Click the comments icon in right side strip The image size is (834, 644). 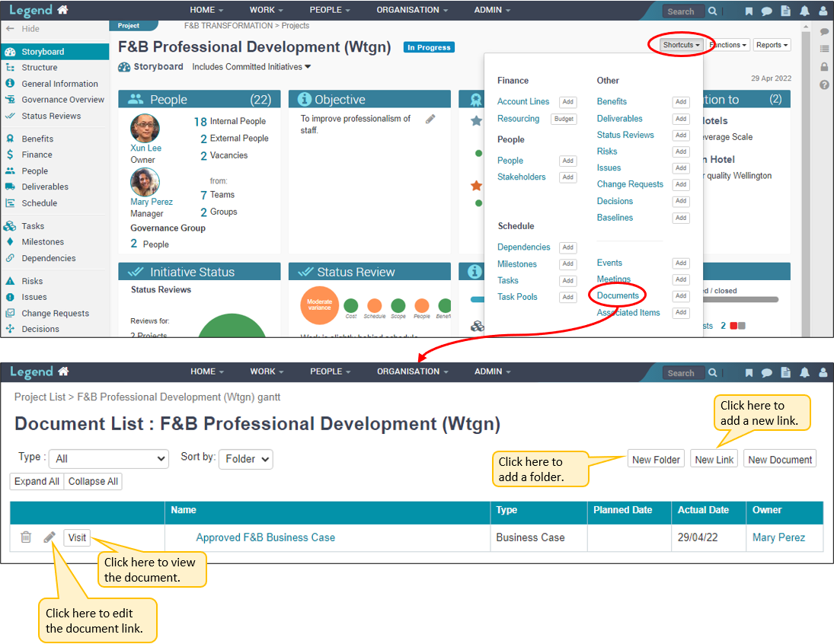click(x=824, y=32)
